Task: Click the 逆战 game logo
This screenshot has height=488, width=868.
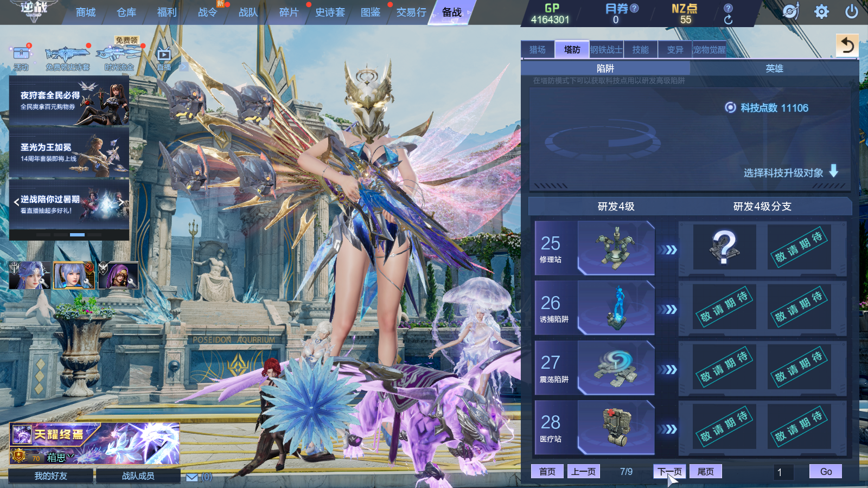Action: [x=34, y=11]
